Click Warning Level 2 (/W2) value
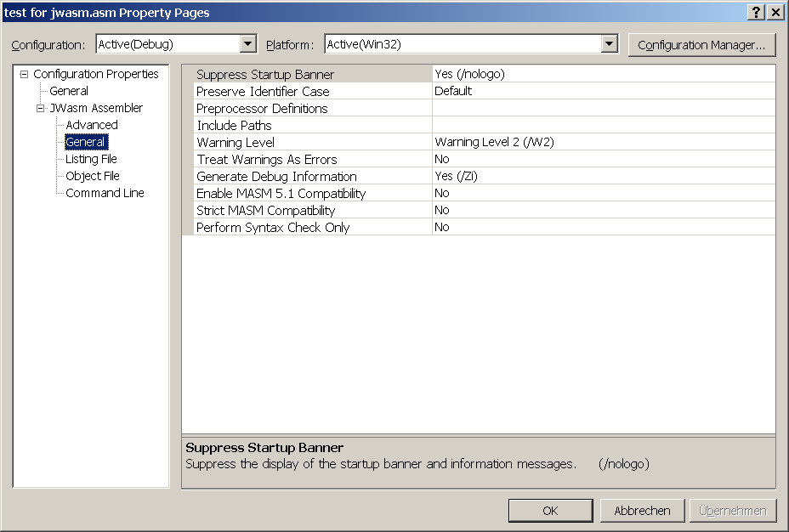 coord(604,143)
